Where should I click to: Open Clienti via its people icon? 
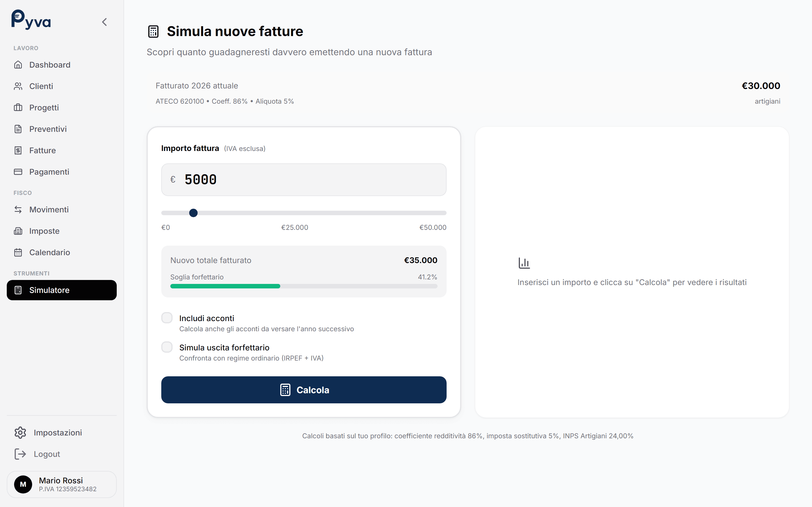(x=18, y=86)
